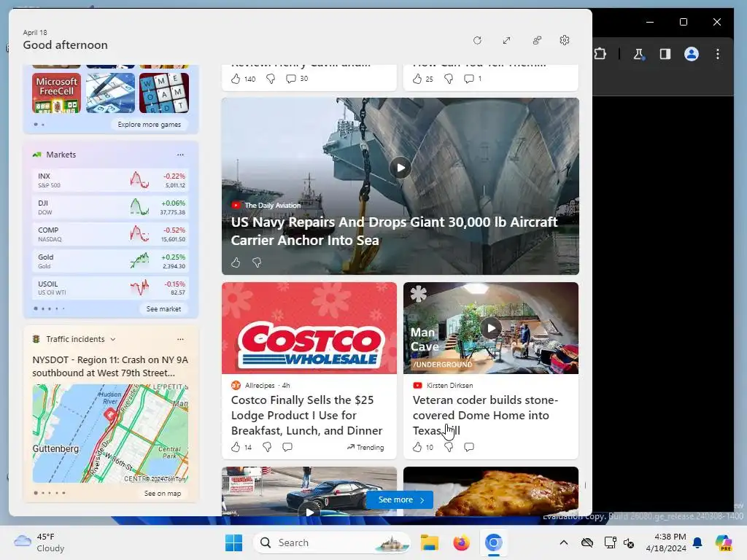Open the OneDrive cloud tray icon
The image size is (747, 560).
click(x=587, y=542)
